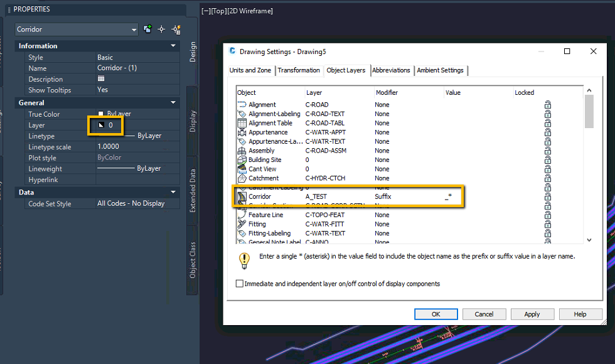The image size is (615, 364).
Task: Click the Catchment object icon
Action: (x=242, y=178)
